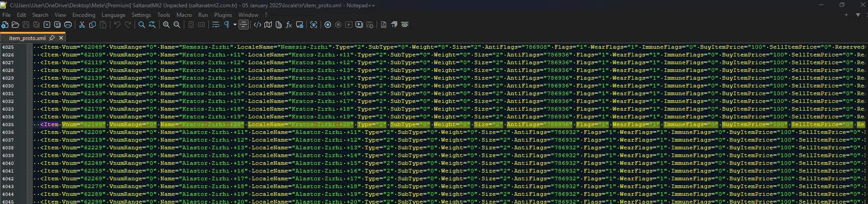Open Find and Replace from the toolbar
Screen dimensions: 868x204
pos(152,25)
